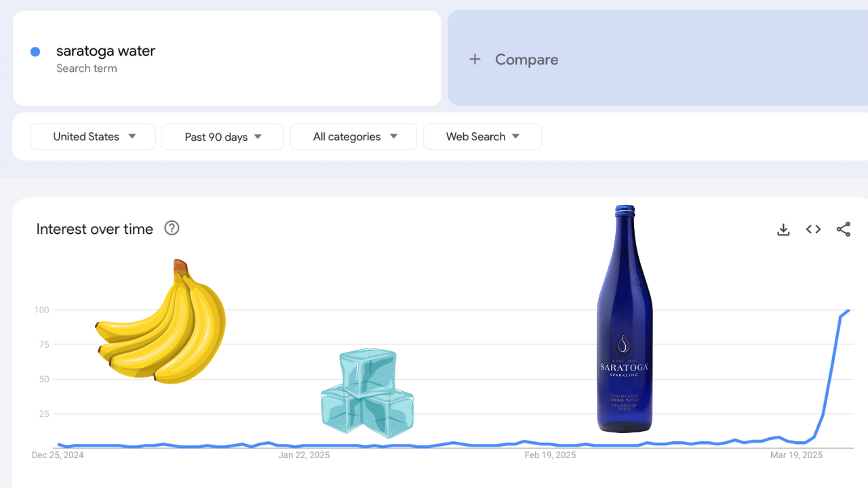Click the Jan 22, 2025 axis label
Viewport: 868px width, 488px height.
click(x=304, y=455)
